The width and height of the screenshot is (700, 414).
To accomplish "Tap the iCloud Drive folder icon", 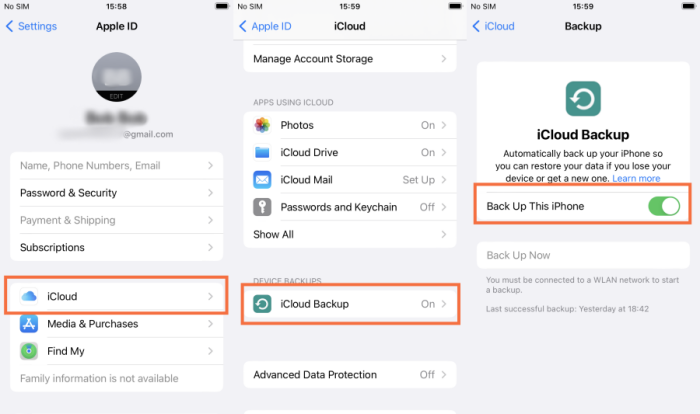I will (x=262, y=152).
